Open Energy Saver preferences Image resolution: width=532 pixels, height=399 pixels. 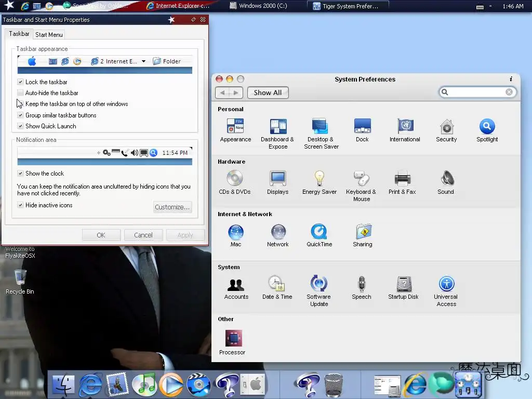tap(320, 182)
